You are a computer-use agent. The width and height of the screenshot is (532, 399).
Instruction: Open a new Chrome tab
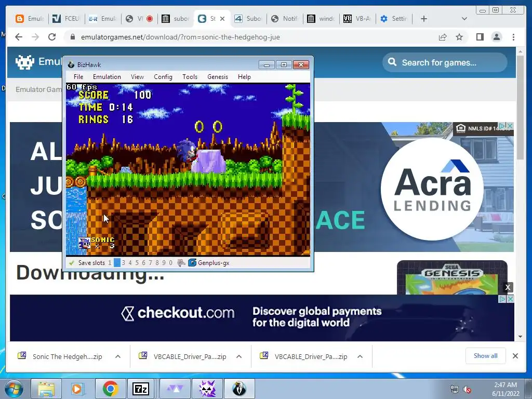point(424,19)
